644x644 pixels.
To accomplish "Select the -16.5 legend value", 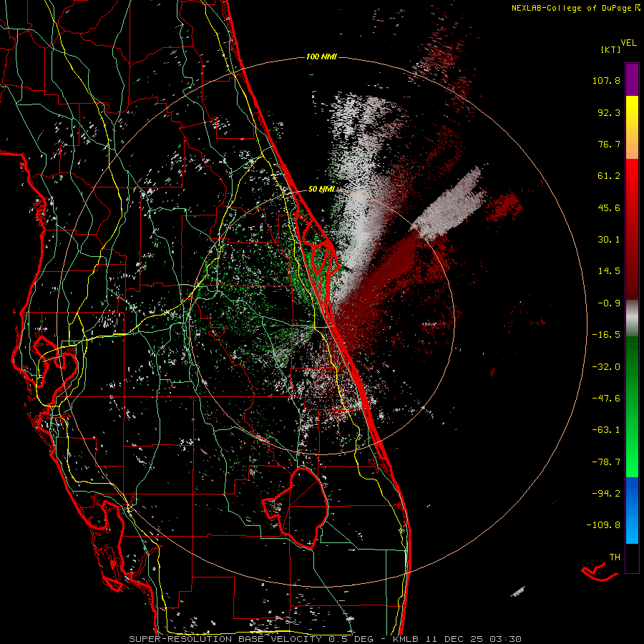I will click(x=606, y=335).
